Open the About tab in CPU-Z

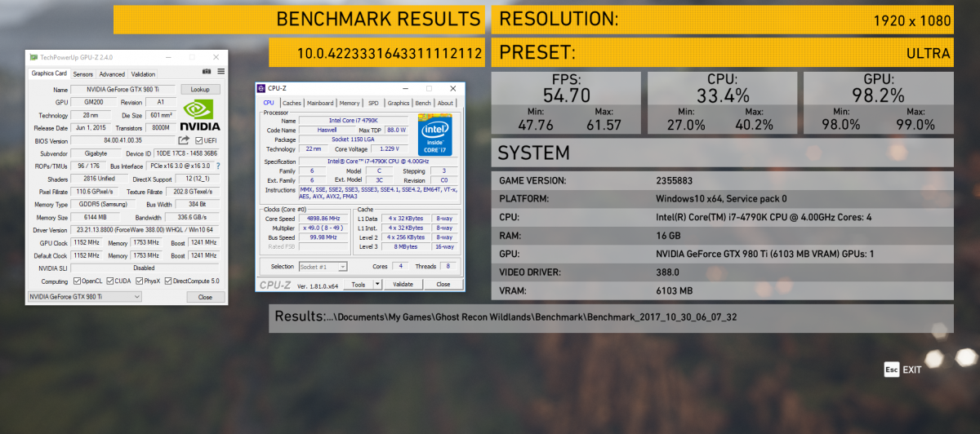click(445, 104)
